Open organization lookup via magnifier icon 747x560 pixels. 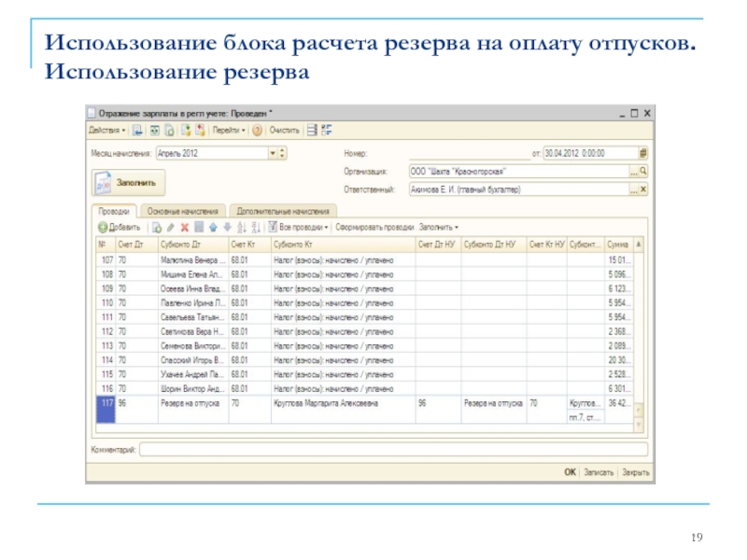tap(642, 170)
